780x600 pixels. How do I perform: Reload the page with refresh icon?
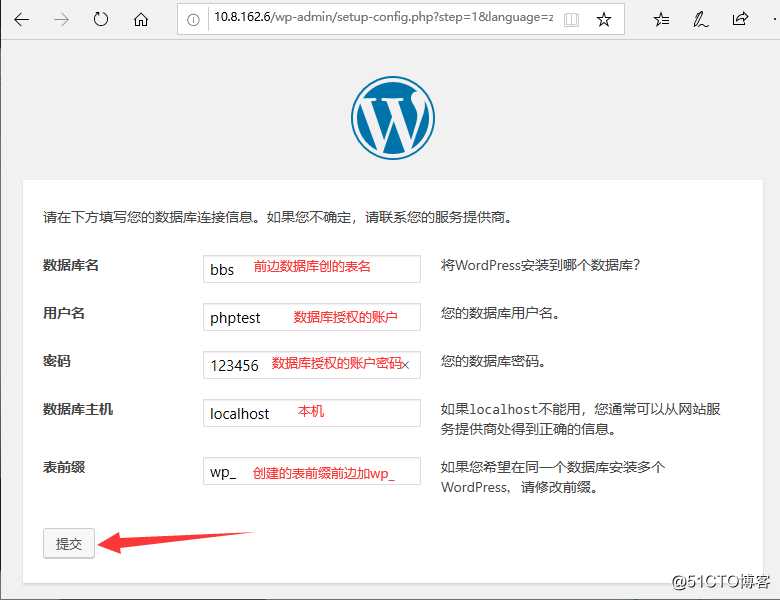point(101,19)
